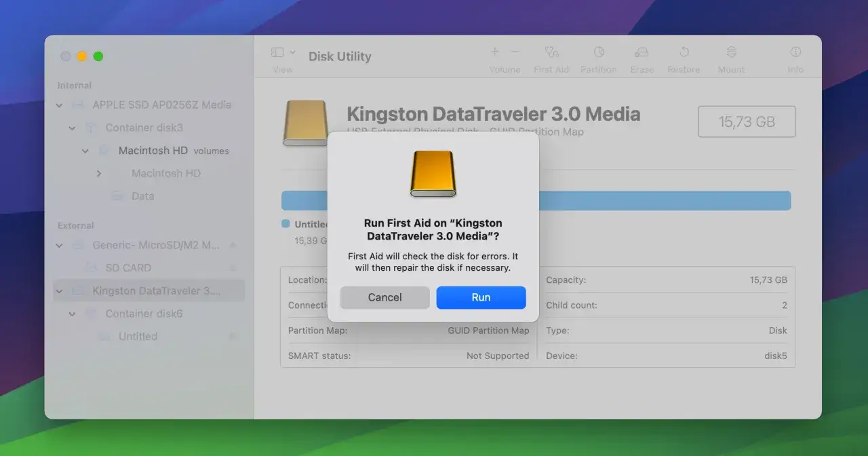Viewport: 868px width, 456px height.
Task: Cancel the First Aid dialog
Action: 384,297
